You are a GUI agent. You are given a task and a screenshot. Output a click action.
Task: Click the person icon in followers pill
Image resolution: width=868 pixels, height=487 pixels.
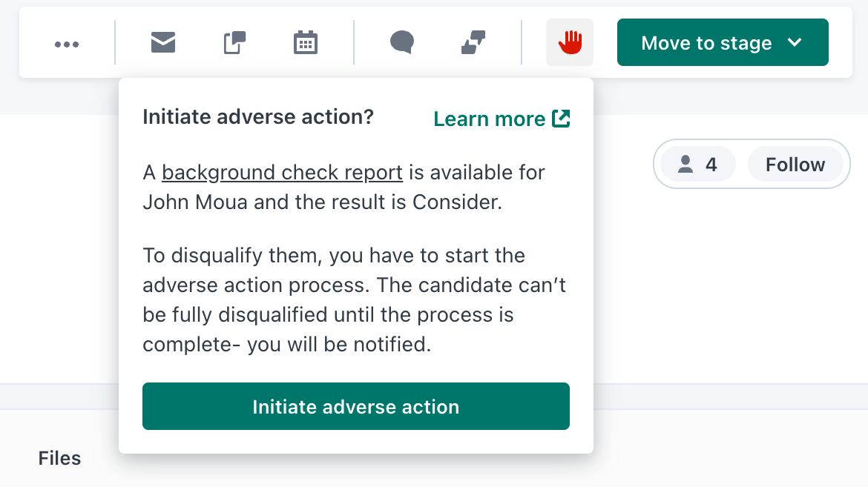pyautogui.click(x=685, y=165)
